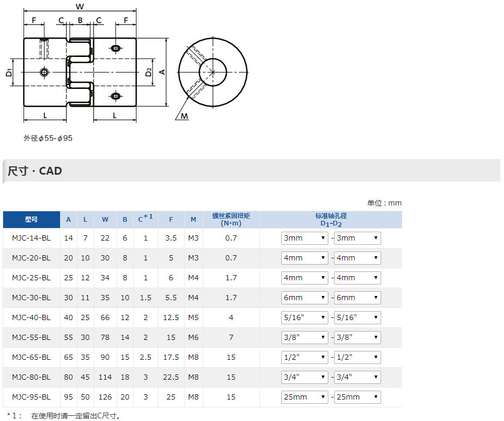Click model name MJC-30-BL
The height and width of the screenshot is (421, 504).
click(x=31, y=298)
